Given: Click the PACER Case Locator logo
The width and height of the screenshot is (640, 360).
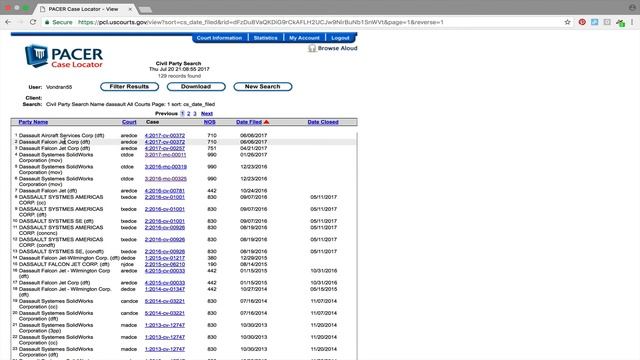Looking at the screenshot, I should point(64,56).
